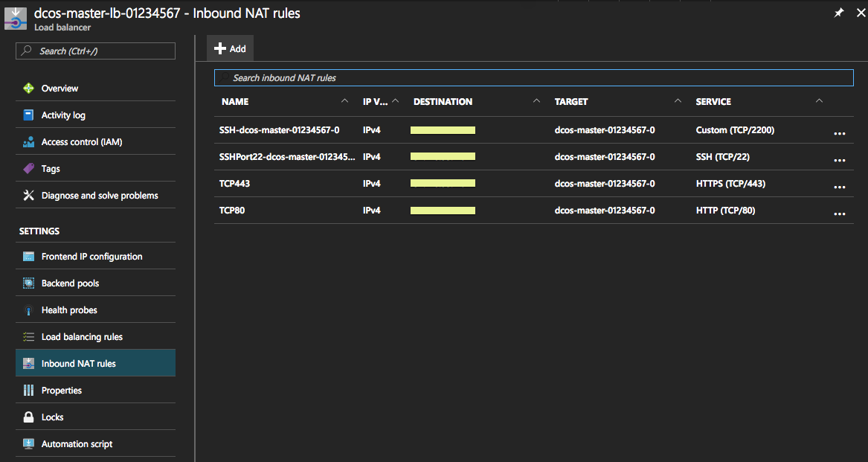The height and width of the screenshot is (462, 868).
Task: Sort by the DESTINATION column header
Action: click(443, 102)
